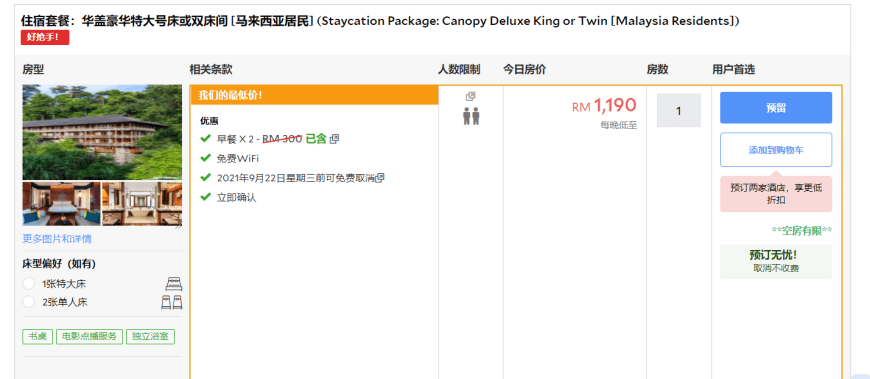This screenshot has width=870, height=379.
Task: Select 1张特大床 bed preference
Action: 28,284
